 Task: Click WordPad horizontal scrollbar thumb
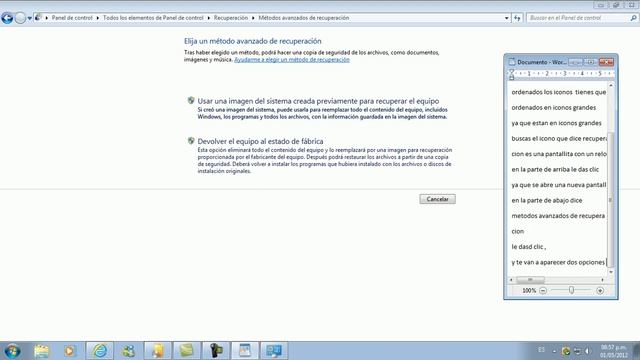point(530,280)
